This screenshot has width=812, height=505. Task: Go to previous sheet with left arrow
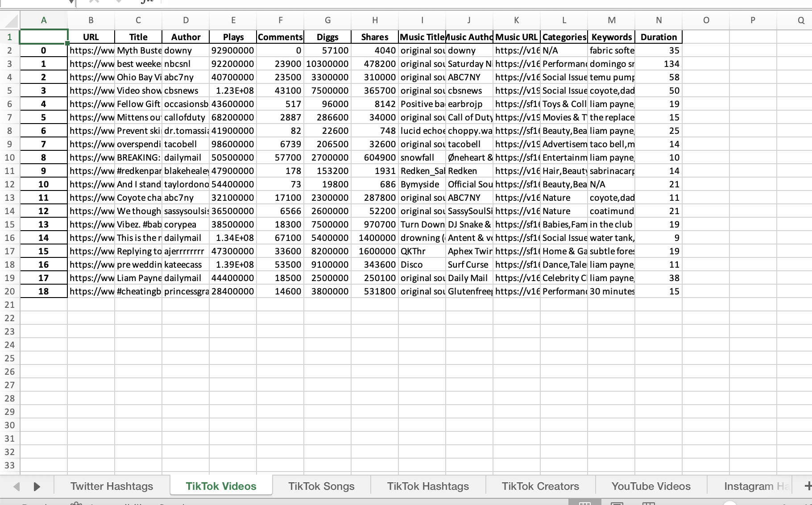(x=17, y=486)
